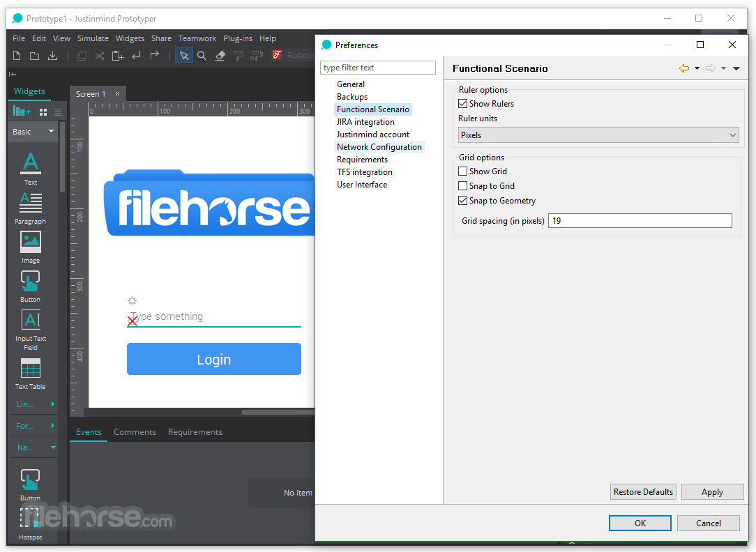
Task: Open the Teamwork menu
Action: pyautogui.click(x=197, y=38)
